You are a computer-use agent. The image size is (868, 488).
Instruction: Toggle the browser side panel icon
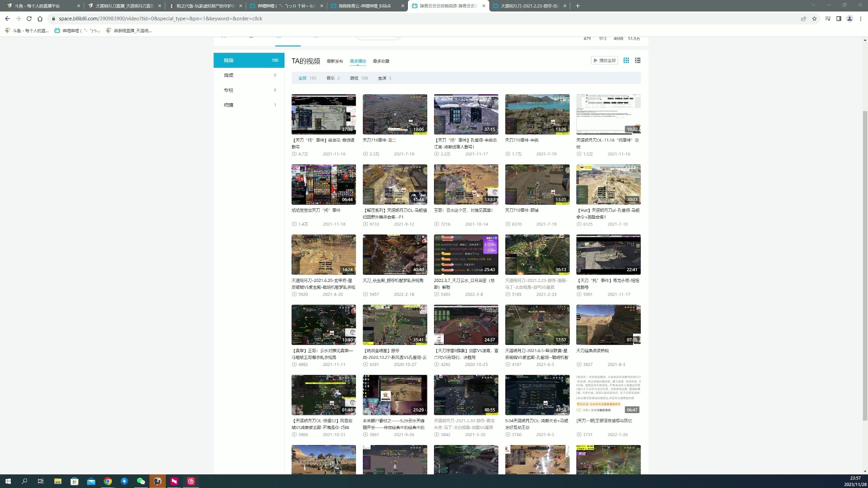[839, 19]
